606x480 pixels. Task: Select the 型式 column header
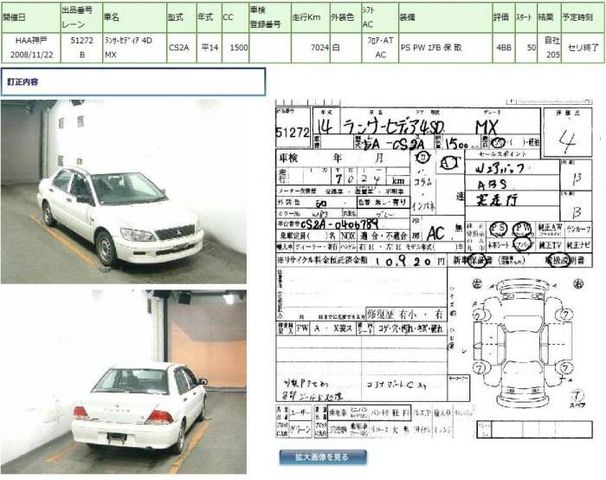tap(181, 17)
